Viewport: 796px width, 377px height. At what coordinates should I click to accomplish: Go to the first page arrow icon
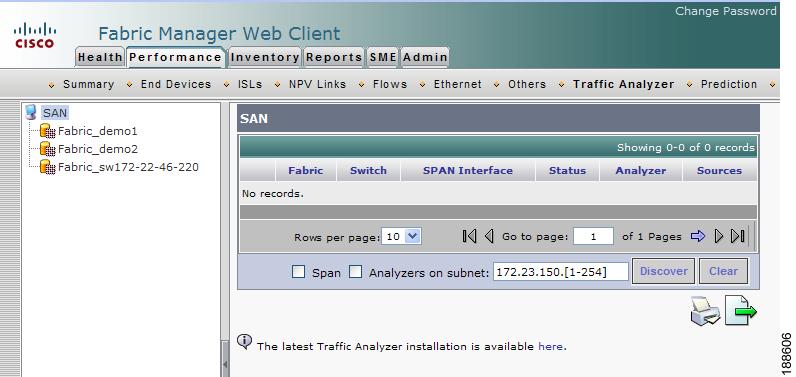pyautogui.click(x=470, y=236)
